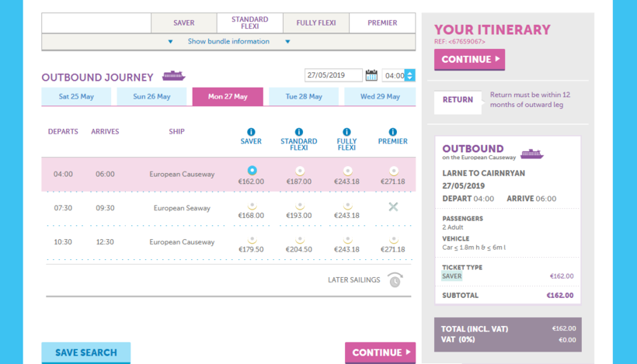Click the Standard Flexi info icon
Viewport: 637px width, 364px height.
click(299, 132)
